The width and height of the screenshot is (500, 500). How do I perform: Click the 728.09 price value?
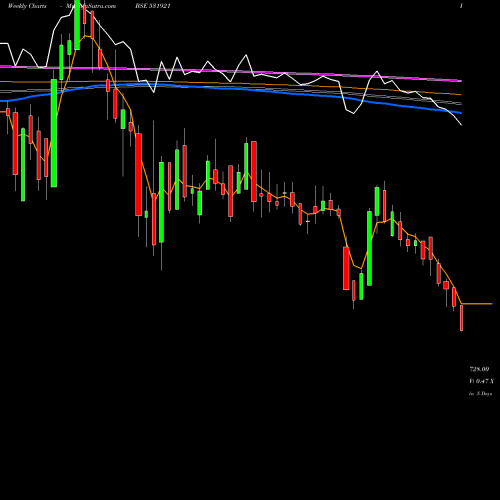point(479,369)
